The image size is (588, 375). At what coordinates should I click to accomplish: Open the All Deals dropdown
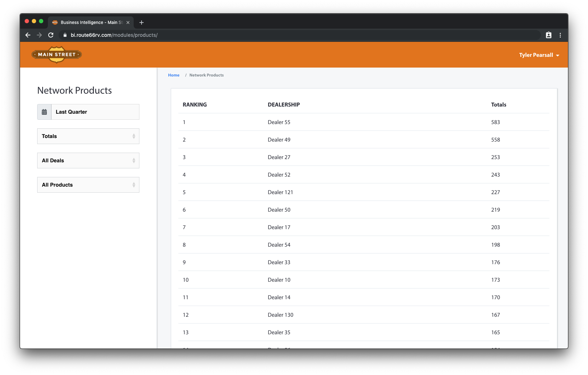click(88, 161)
